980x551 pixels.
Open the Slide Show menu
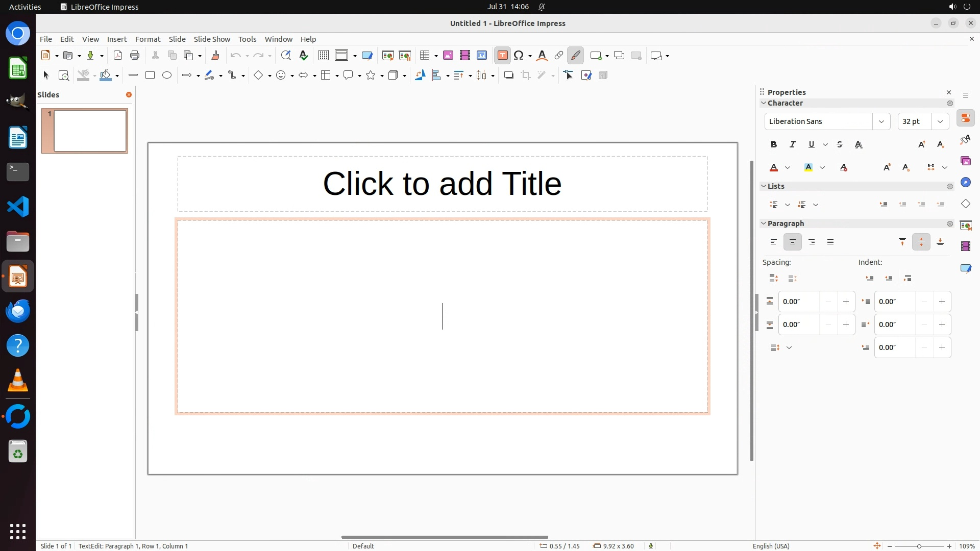[212, 39]
